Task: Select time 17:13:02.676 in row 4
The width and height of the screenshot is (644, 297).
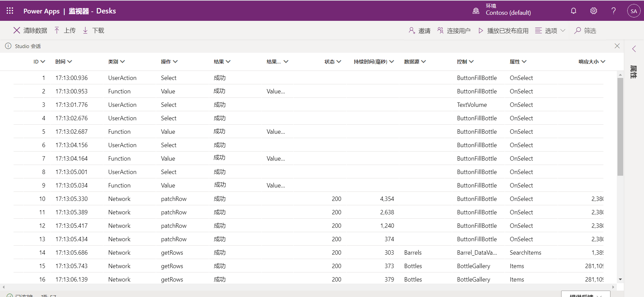Action: point(71,118)
